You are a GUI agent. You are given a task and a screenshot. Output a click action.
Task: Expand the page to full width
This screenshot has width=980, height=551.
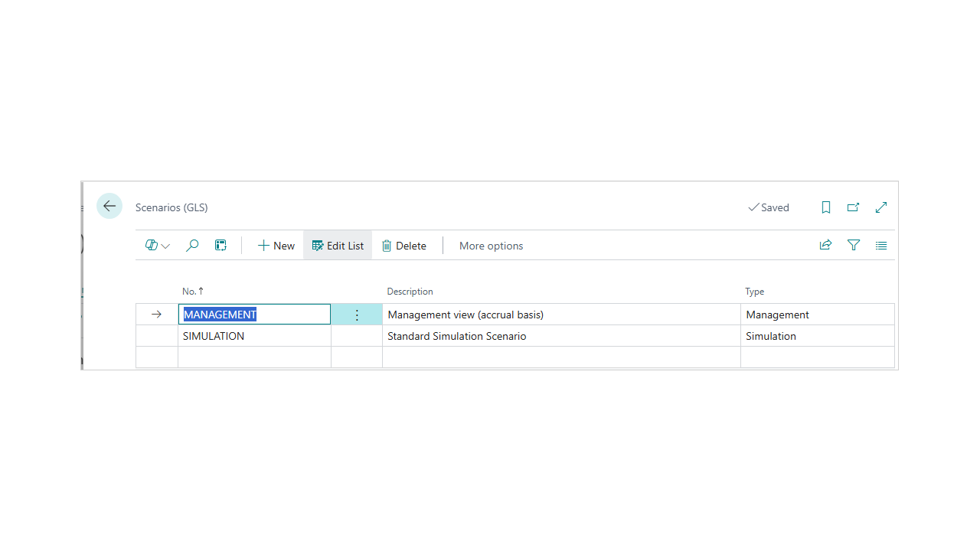[881, 207]
